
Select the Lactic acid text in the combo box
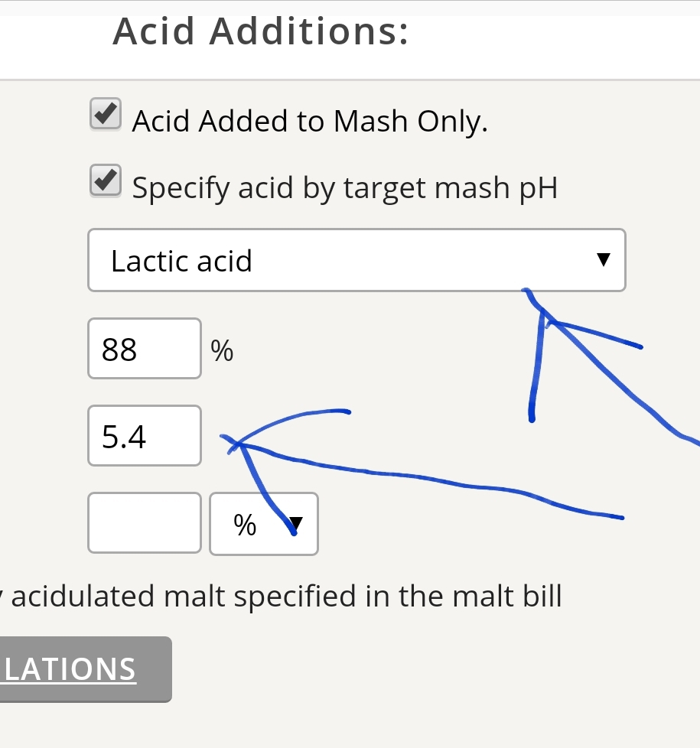pyautogui.click(x=181, y=261)
